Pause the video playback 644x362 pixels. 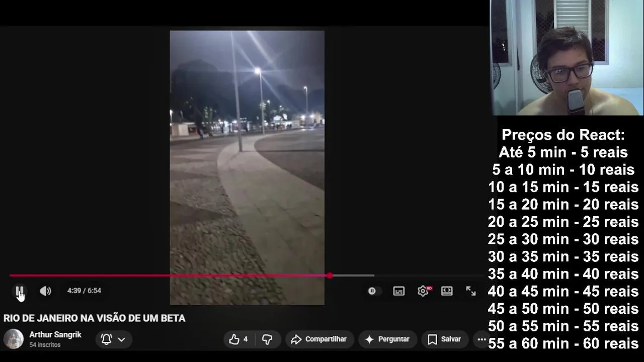19,291
